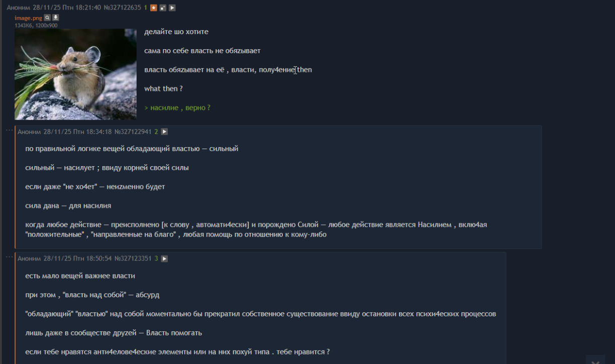The width and height of the screenshot is (615, 364).
Task: Click post number №327122941
Action: [133, 132]
